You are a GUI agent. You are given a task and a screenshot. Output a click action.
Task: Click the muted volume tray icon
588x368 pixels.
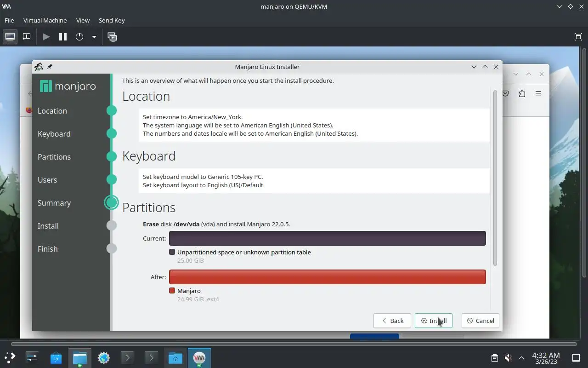coord(508,358)
